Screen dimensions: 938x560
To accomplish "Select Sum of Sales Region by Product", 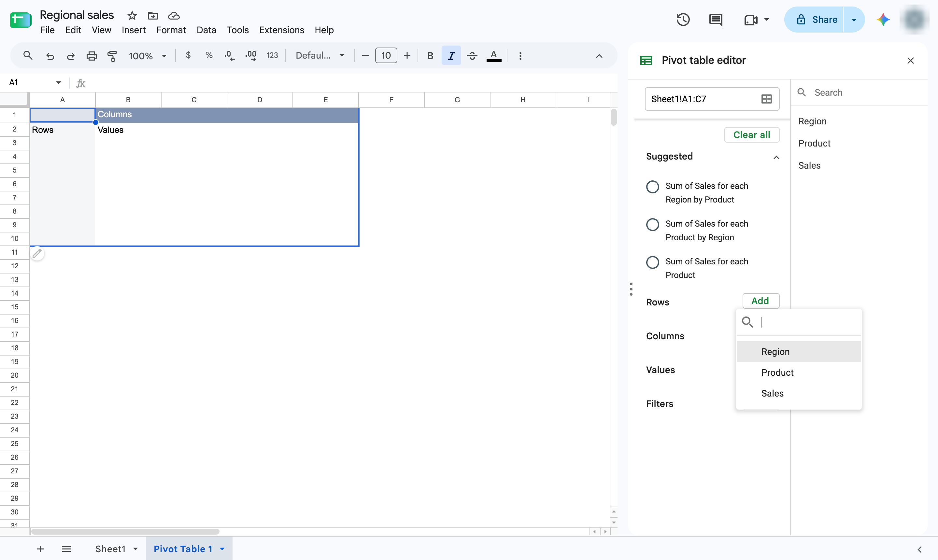I will (653, 187).
